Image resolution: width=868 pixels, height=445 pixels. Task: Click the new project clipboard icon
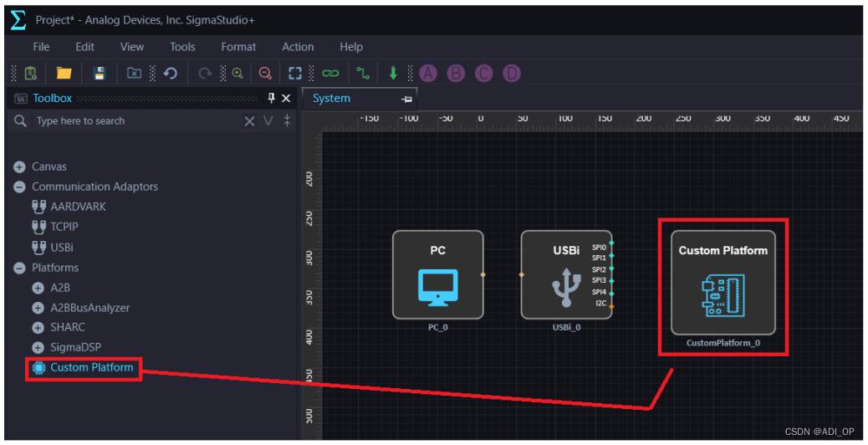point(31,73)
